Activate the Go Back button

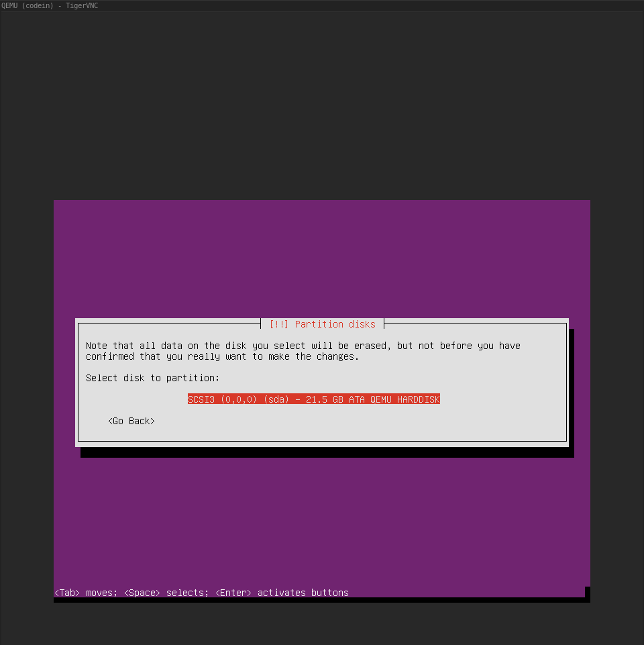coord(131,421)
